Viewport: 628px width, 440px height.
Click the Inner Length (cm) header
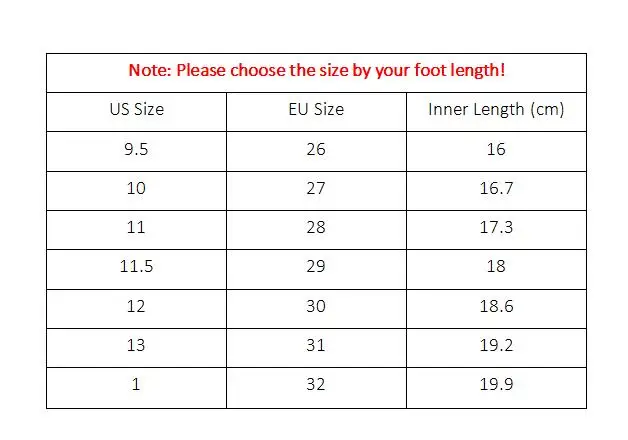496,110
